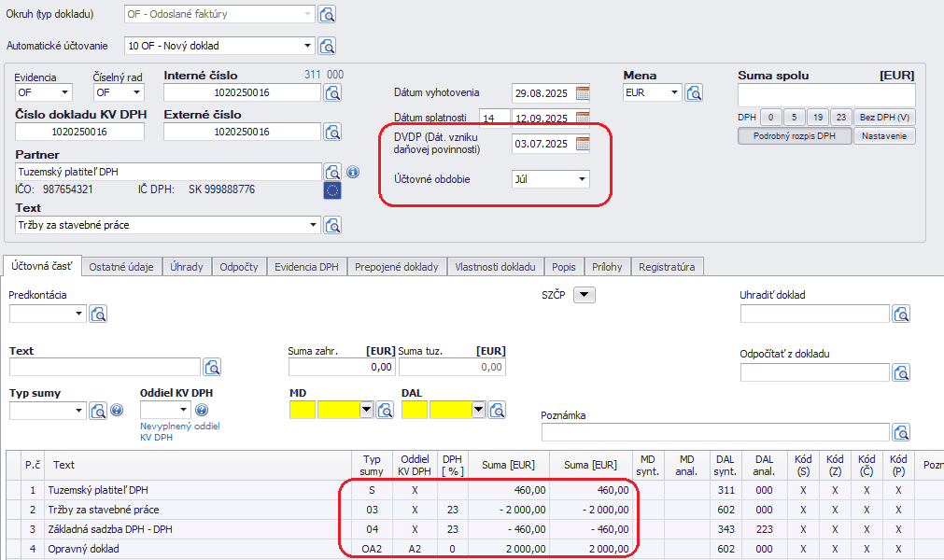Open lookup for Uhradiť doklad field
Viewport: 944px width, 560px height.
click(900, 314)
